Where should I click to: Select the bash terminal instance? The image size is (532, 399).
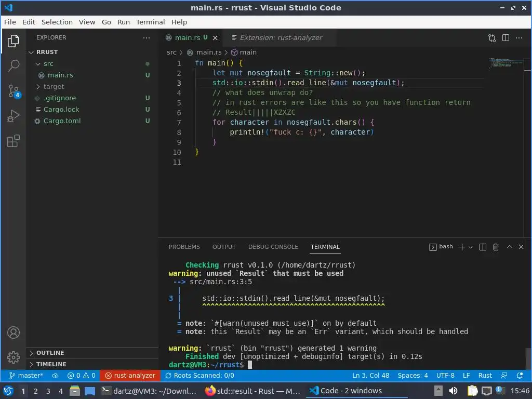tap(441, 247)
